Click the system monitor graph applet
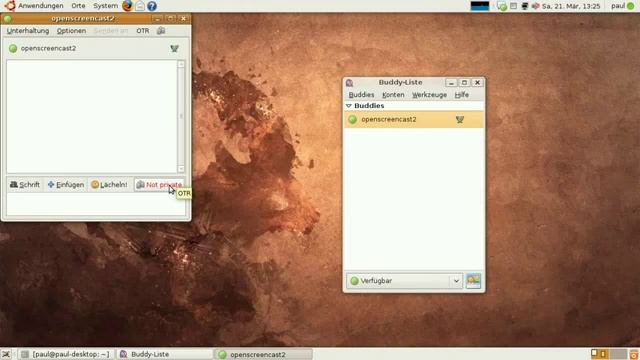 [480, 6]
